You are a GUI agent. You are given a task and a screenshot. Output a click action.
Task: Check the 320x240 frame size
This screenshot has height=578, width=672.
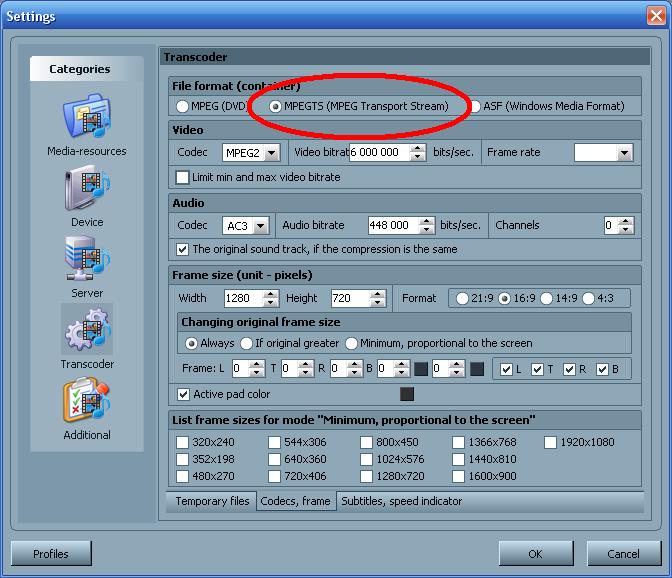click(183, 442)
